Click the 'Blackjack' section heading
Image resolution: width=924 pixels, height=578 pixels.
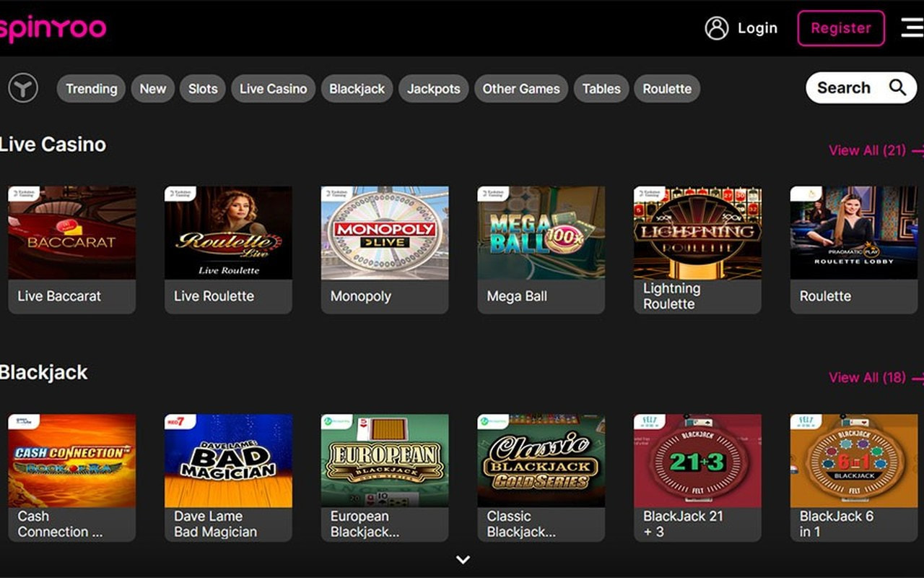(44, 373)
